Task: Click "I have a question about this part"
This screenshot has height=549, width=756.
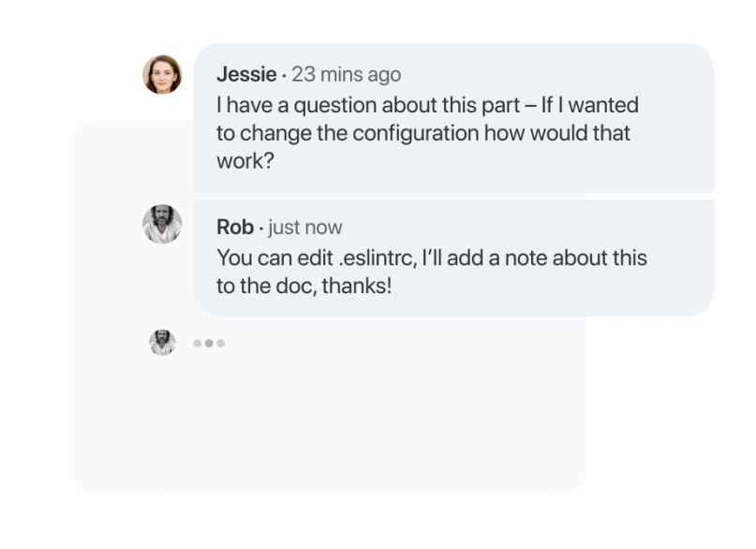Action: click(368, 106)
